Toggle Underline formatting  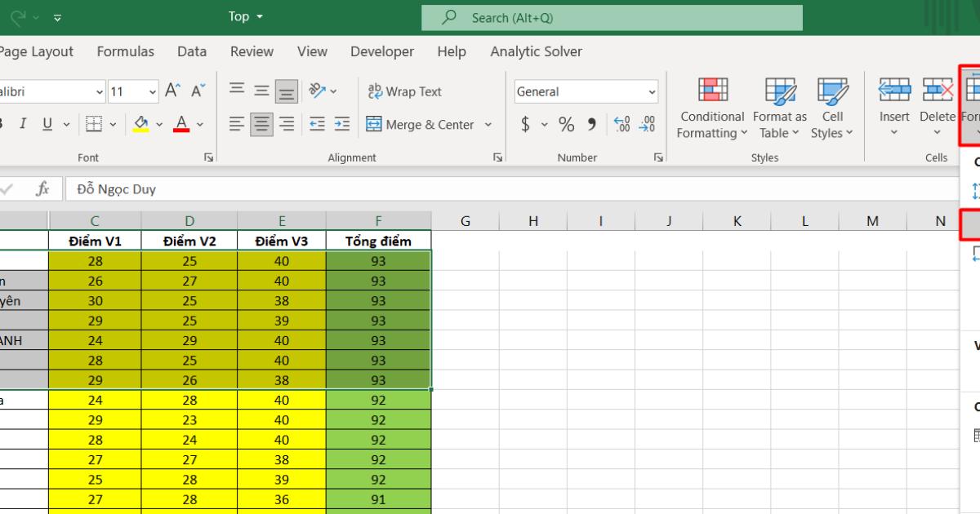pos(45,124)
